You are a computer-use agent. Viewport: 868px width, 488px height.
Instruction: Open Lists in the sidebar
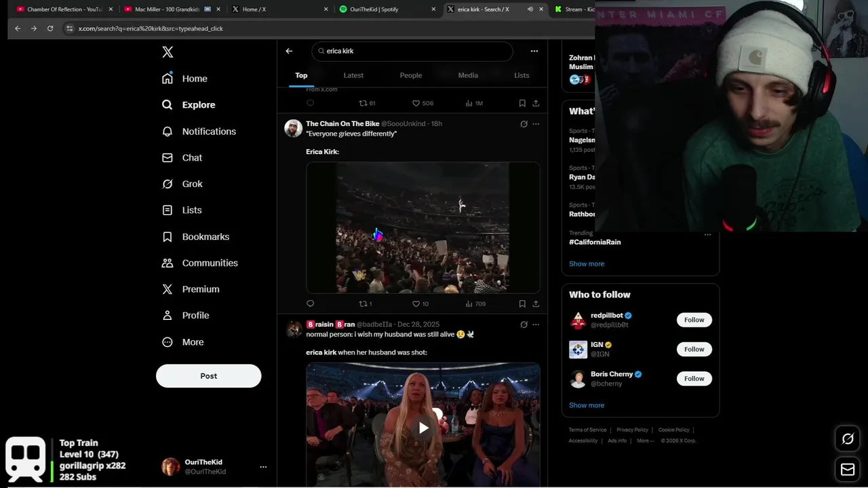click(x=182, y=210)
